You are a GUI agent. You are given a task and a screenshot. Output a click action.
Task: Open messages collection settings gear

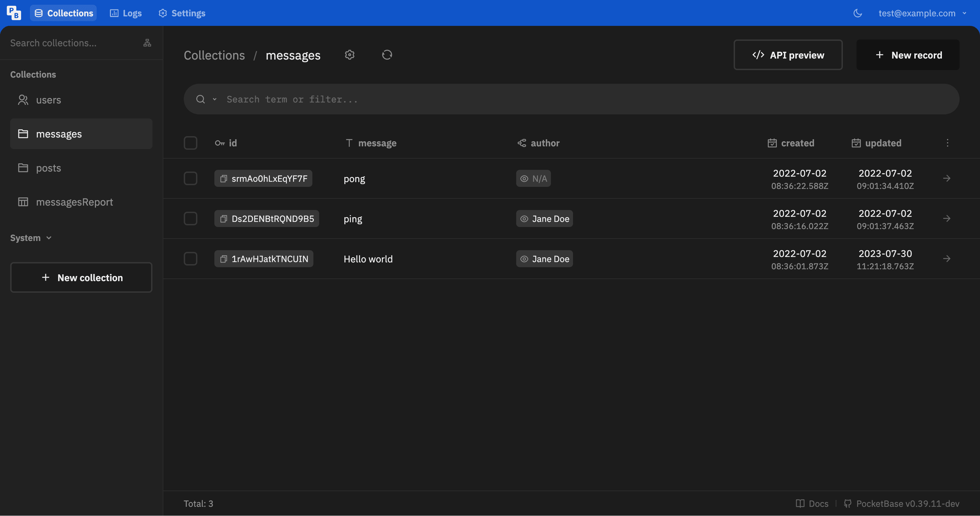click(349, 55)
